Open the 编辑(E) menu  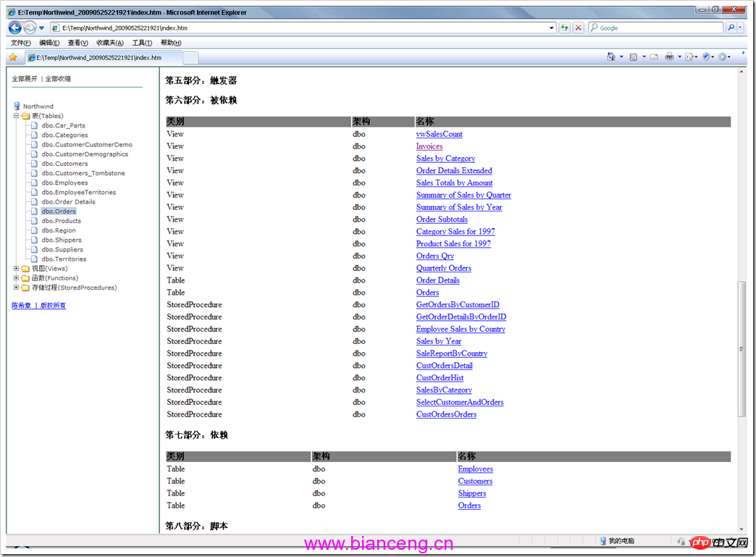49,43
